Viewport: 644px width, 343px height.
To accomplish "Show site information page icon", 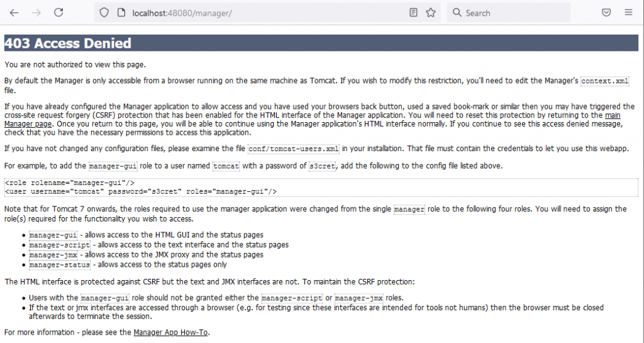I will point(121,13).
